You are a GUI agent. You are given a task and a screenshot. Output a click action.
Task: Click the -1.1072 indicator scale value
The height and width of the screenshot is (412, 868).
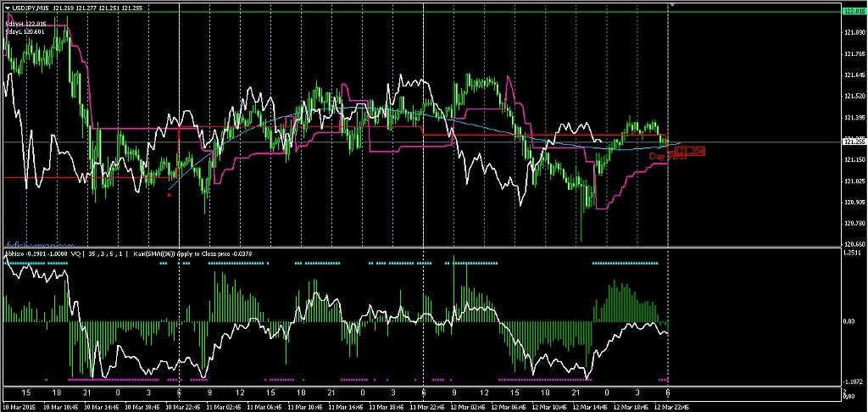tap(854, 381)
